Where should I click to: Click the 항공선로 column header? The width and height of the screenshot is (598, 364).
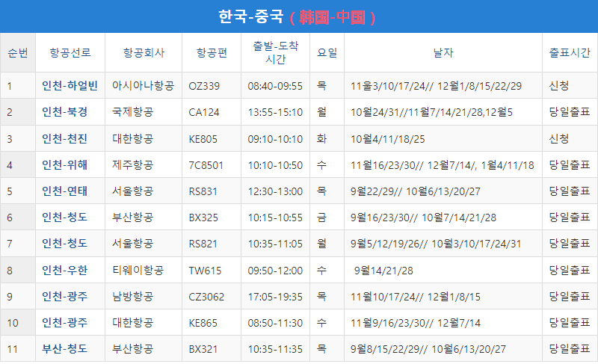pos(70,53)
